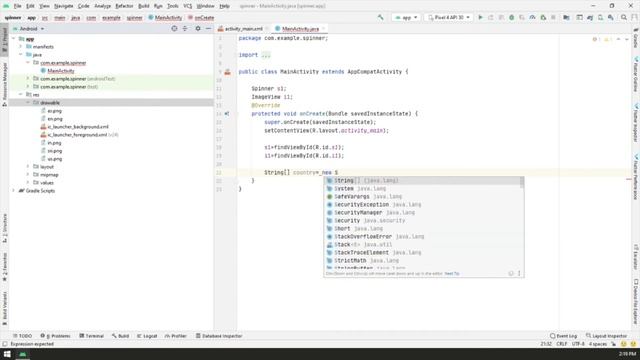Click the error indicator icon atop editor

tap(595, 39)
